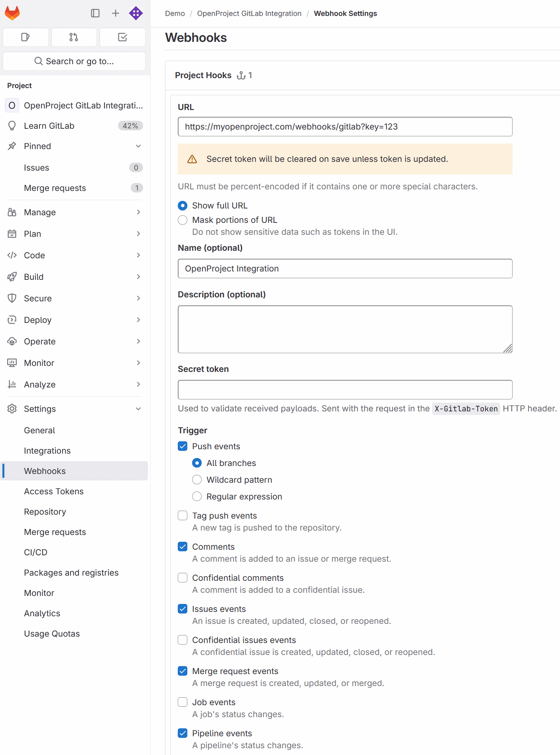Screen dimensions: 560x755
Task: Open the GitLab home logo
Action: (x=13, y=13)
